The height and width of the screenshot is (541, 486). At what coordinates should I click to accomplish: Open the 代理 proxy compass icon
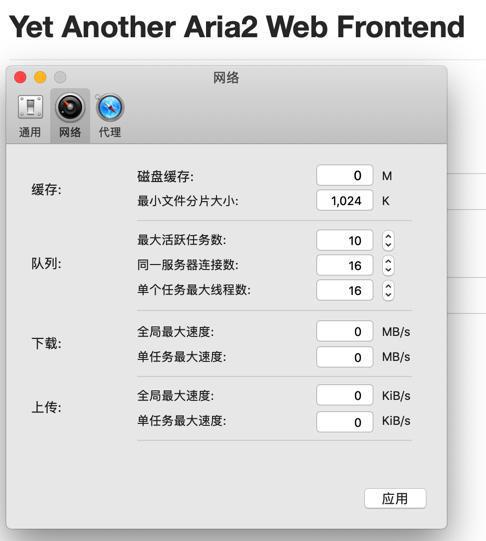110,107
